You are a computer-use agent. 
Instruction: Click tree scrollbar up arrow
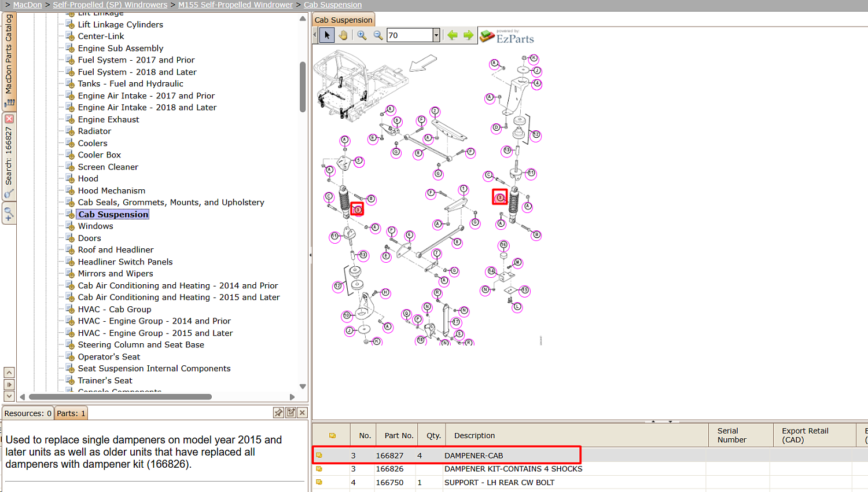303,19
